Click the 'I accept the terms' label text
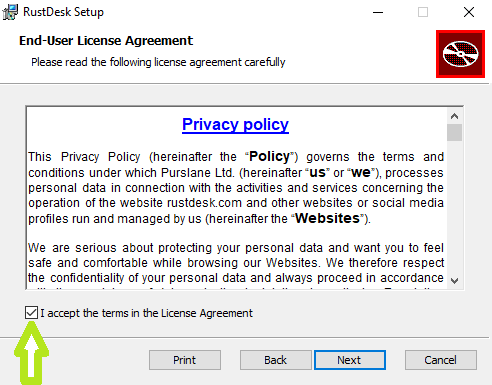This screenshot has width=492, height=385. point(147,313)
